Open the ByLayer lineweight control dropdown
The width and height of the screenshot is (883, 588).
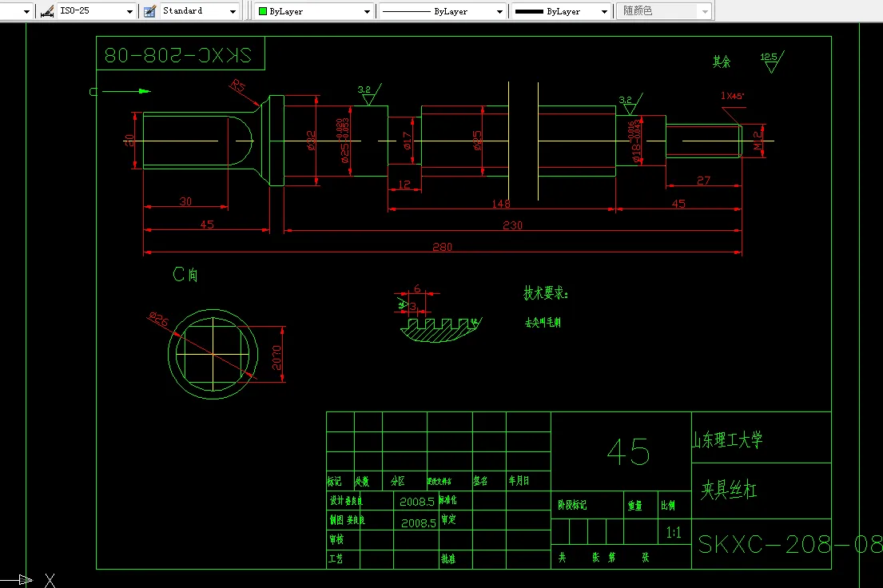[604, 11]
